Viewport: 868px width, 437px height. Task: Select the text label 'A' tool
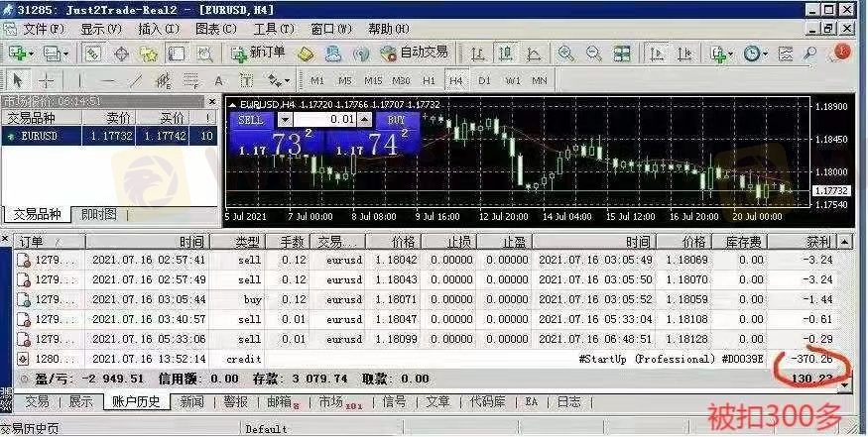coord(218,80)
